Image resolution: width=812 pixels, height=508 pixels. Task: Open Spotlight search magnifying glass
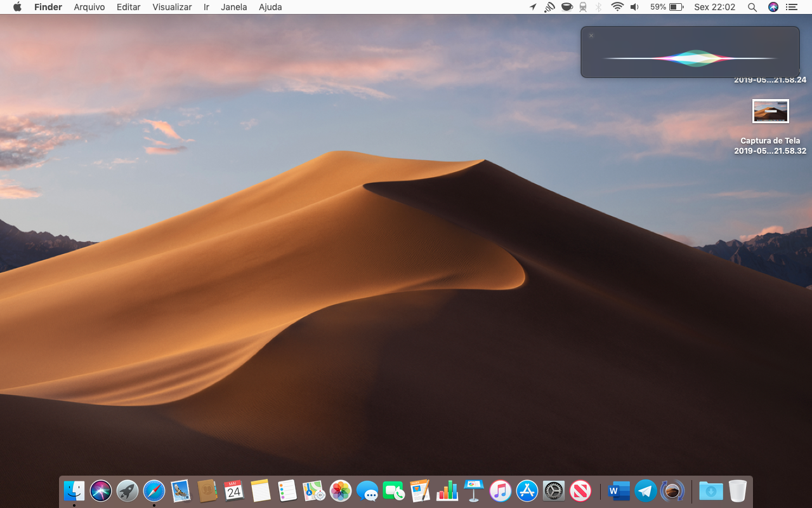point(752,7)
